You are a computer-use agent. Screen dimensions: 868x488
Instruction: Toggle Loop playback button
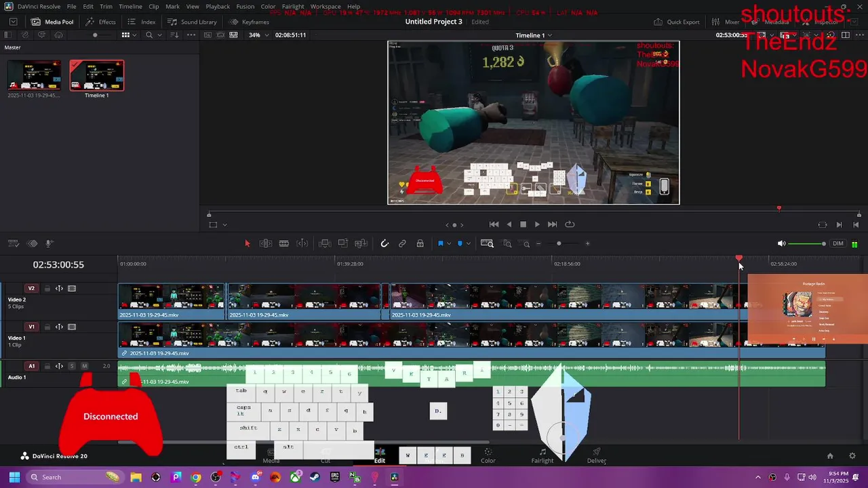[x=570, y=224]
